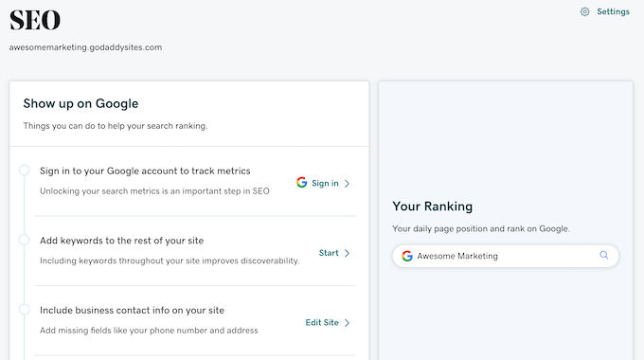Image resolution: width=644 pixels, height=360 pixels.
Task: Click 'Things you can do to help' subtitle
Action: coord(116,126)
